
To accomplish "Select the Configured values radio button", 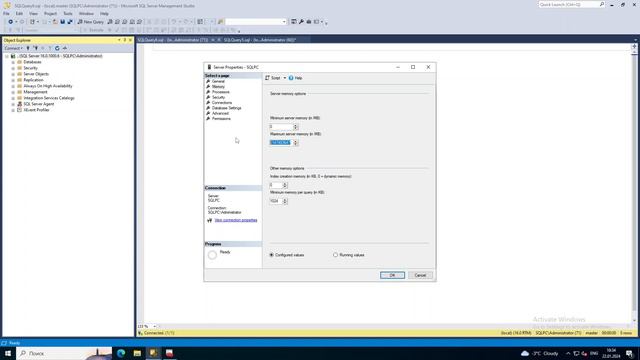I will [x=271, y=255].
